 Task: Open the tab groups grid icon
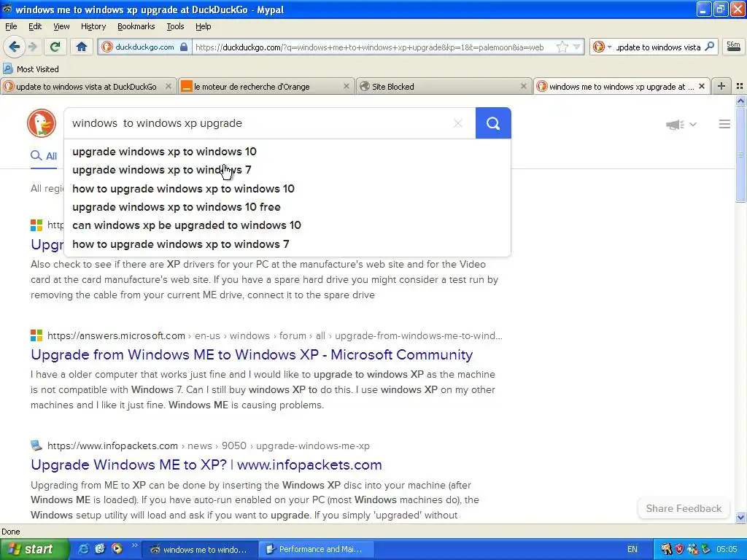(740, 86)
